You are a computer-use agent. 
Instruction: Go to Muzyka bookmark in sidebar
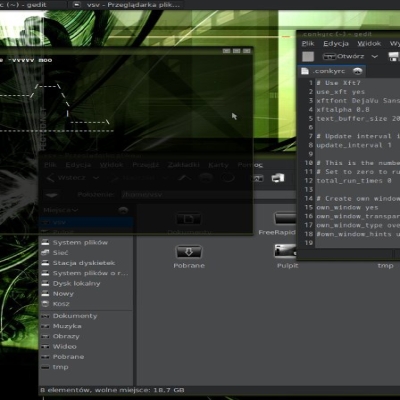67,326
